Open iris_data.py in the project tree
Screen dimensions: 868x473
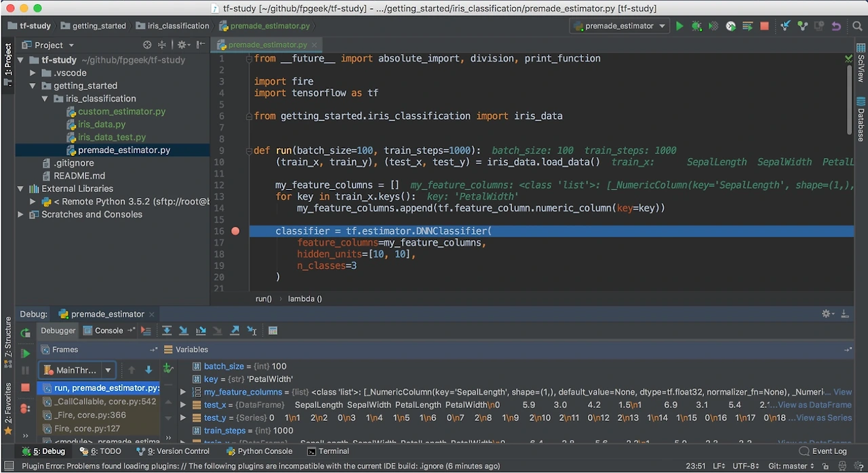101,124
